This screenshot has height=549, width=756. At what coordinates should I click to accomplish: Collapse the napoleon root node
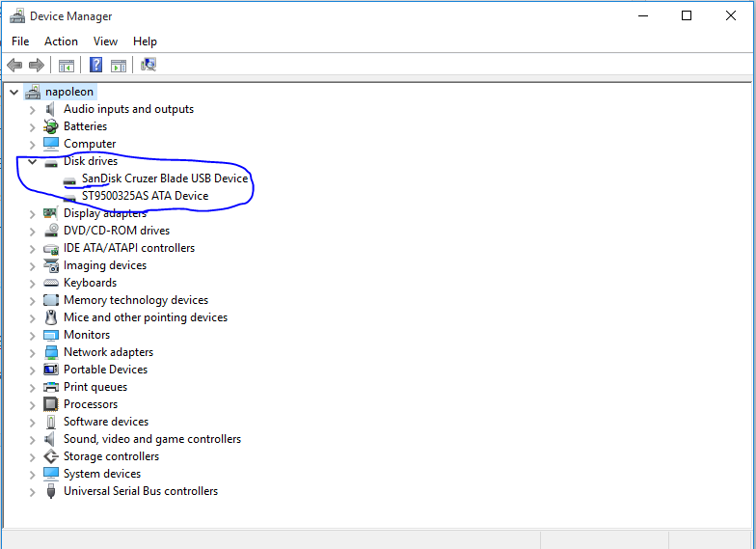point(14,92)
